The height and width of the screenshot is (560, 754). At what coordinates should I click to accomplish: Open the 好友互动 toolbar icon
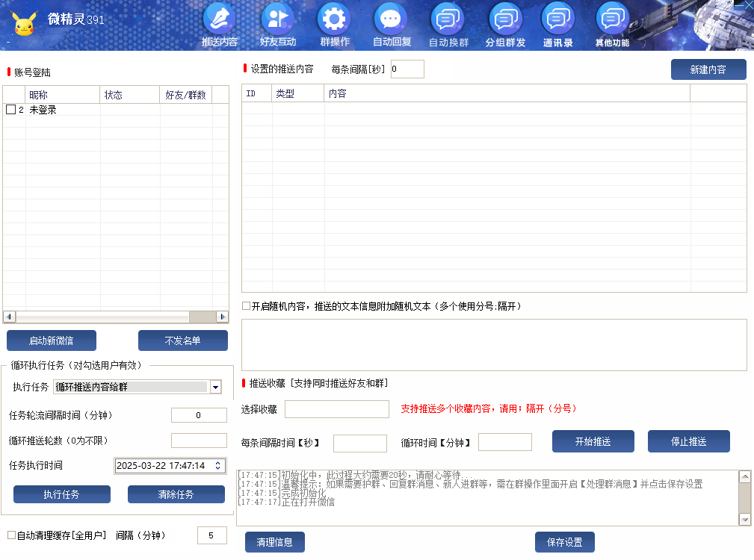(x=277, y=20)
